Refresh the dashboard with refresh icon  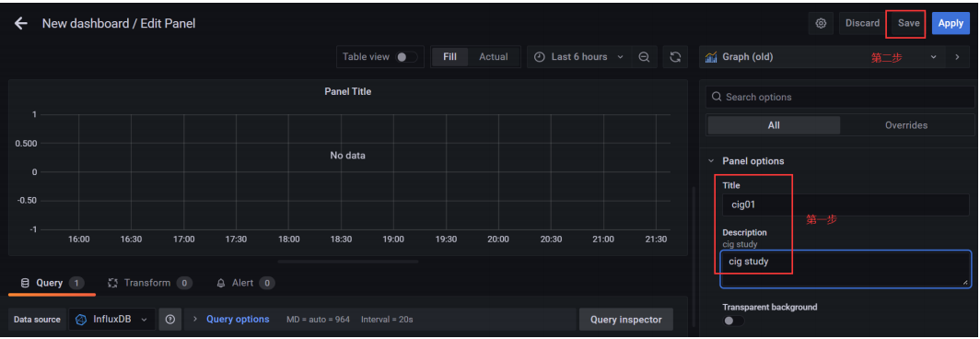675,57
